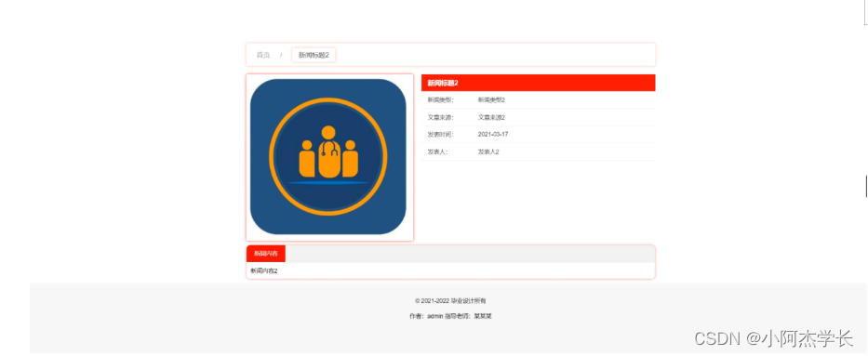Screen dimensions: 868x356
Task: Click the © 2021-2022 毕业设计所有 footer line
Action: [450, 301]
